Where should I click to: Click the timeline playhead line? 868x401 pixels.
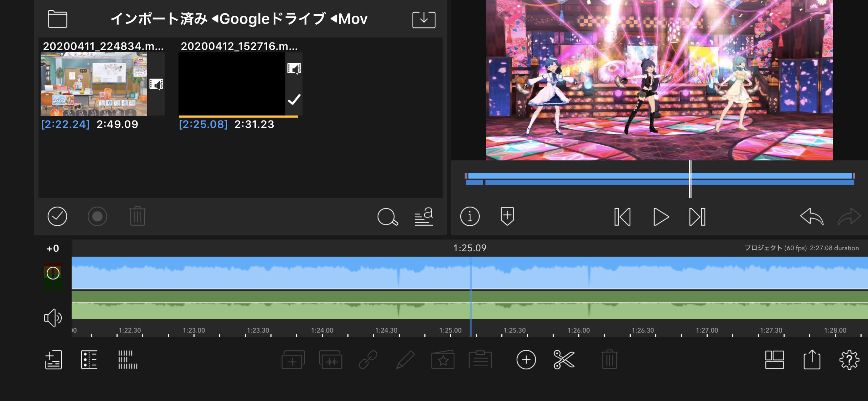click(x=471, y=297)
